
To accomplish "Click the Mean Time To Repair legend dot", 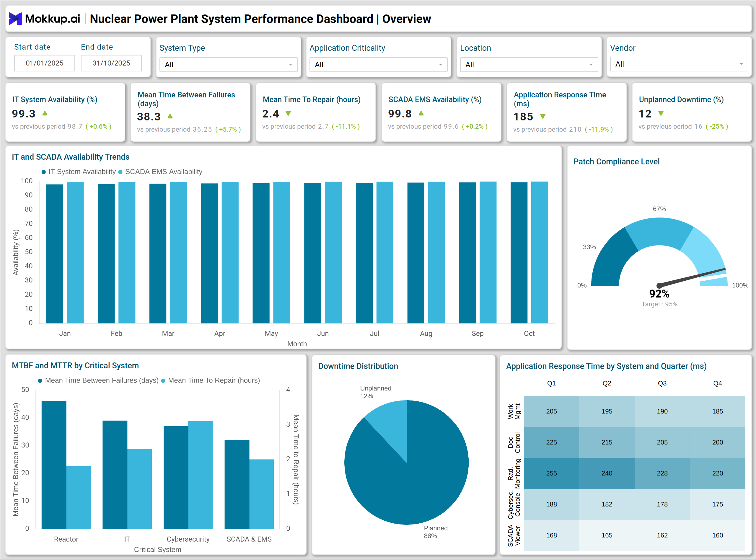I will click(163, 381).
